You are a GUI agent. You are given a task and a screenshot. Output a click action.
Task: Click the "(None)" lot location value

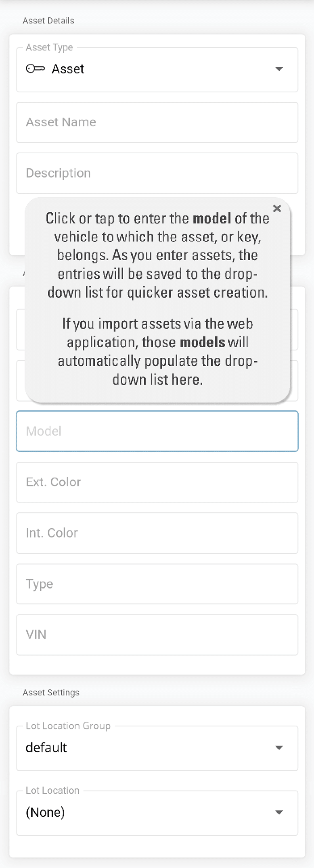click(x=45, y=812)
